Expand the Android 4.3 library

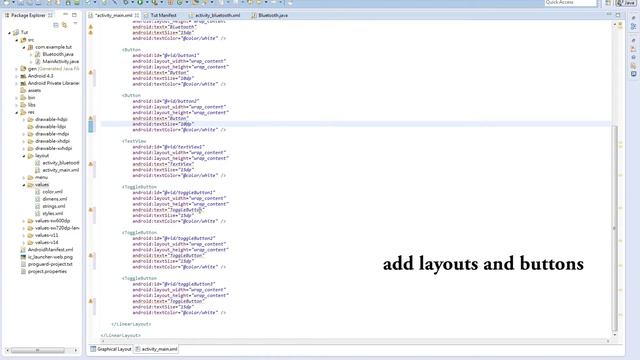(x=17, y=76)
